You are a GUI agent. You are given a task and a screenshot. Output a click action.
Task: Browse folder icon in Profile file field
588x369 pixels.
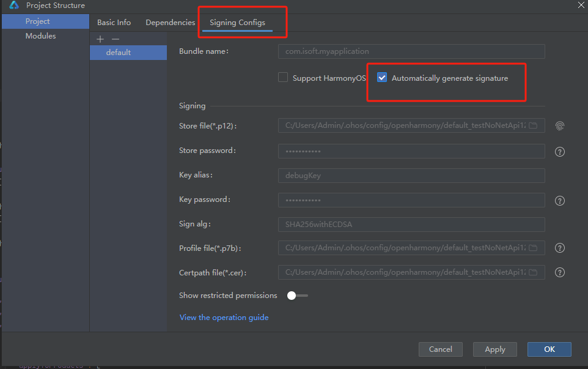click(x=533, y=248)
